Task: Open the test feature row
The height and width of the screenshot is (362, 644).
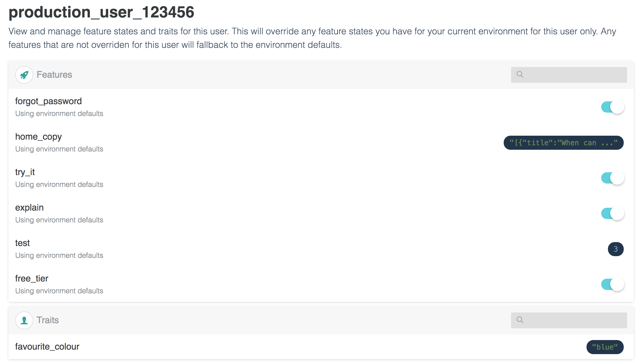Action: click(x=23, y=243)
